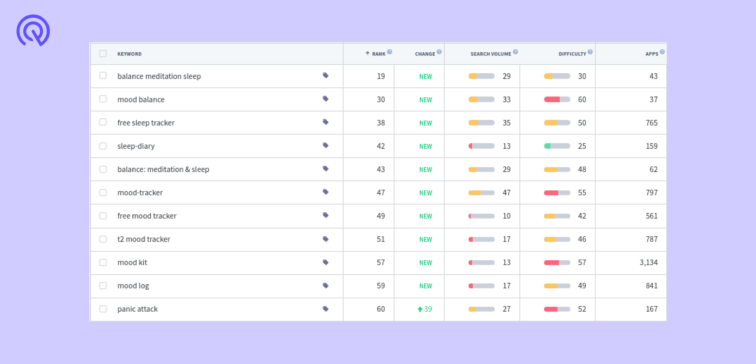Click tag icon for sleep-diary

click(x=325, y=146)
